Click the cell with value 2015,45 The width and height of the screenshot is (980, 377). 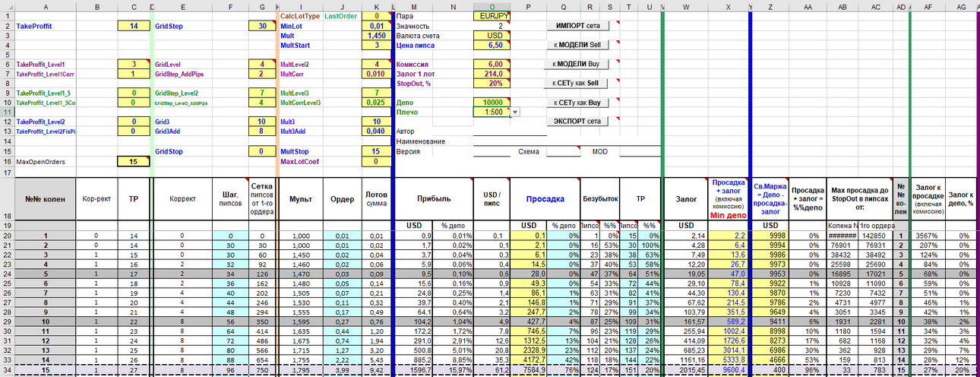coord(686,372)
